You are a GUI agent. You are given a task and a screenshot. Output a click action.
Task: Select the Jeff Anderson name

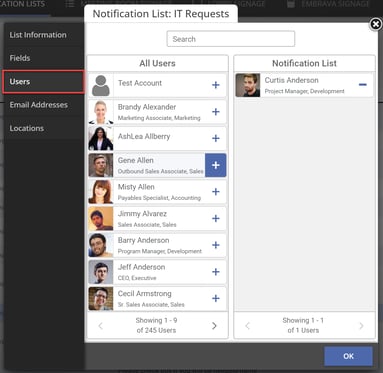[x=141, y=267]
